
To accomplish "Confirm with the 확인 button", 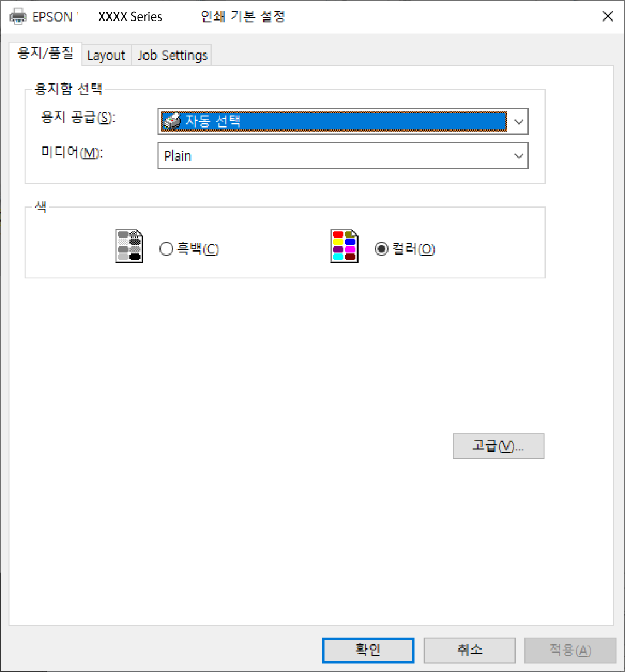I will (x=368, y=650).
